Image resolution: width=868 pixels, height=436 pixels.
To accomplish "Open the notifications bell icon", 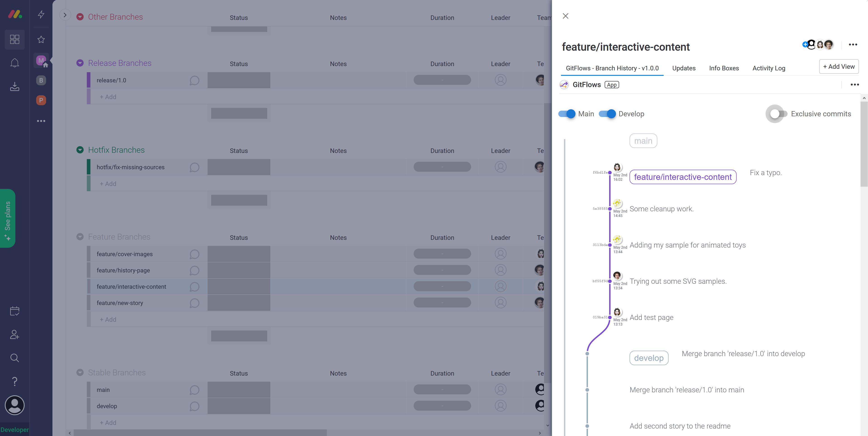I will (14, 63).
